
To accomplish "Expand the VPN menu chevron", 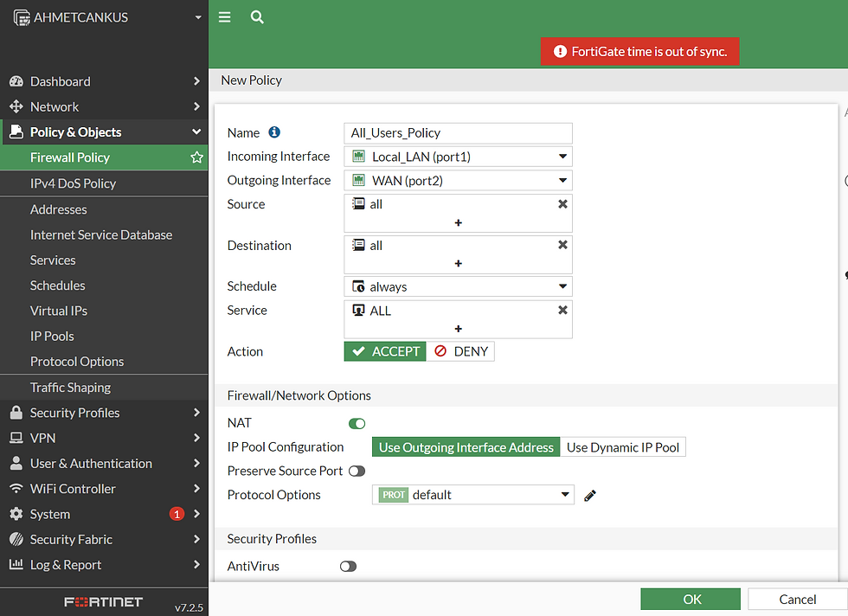I will coord(197,438).
